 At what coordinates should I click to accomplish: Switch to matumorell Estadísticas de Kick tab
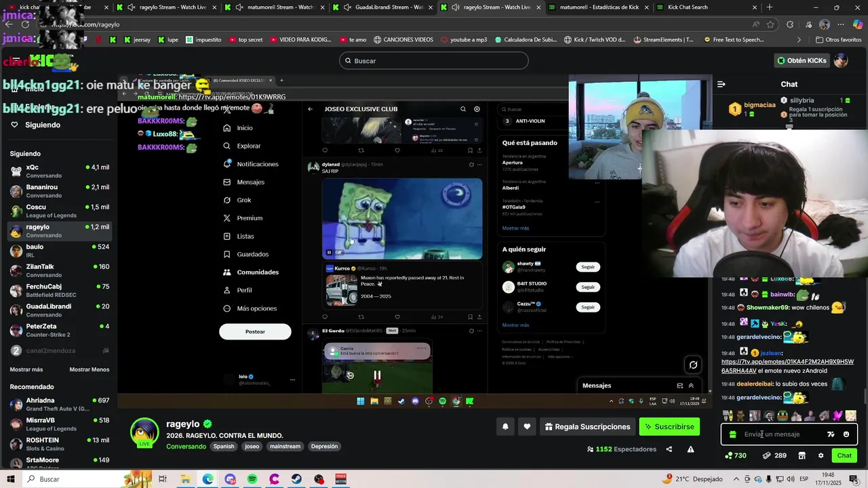click(x=594, y=7)
